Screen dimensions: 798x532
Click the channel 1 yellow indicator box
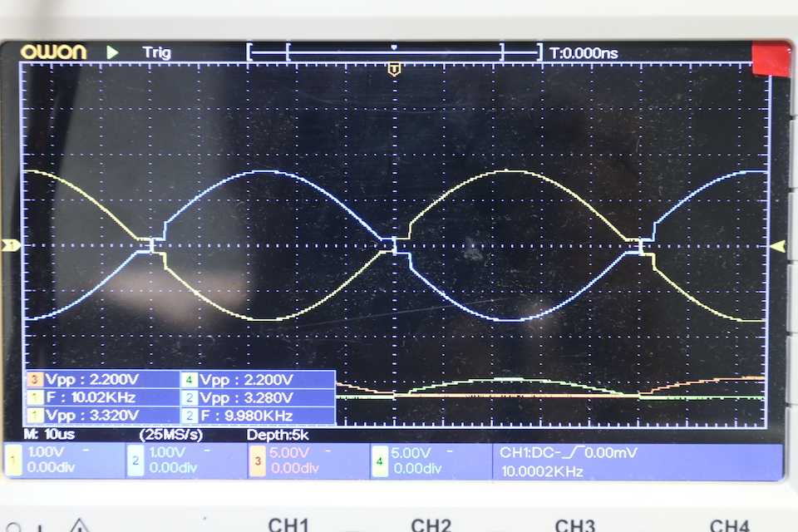(x=13, y=461)
